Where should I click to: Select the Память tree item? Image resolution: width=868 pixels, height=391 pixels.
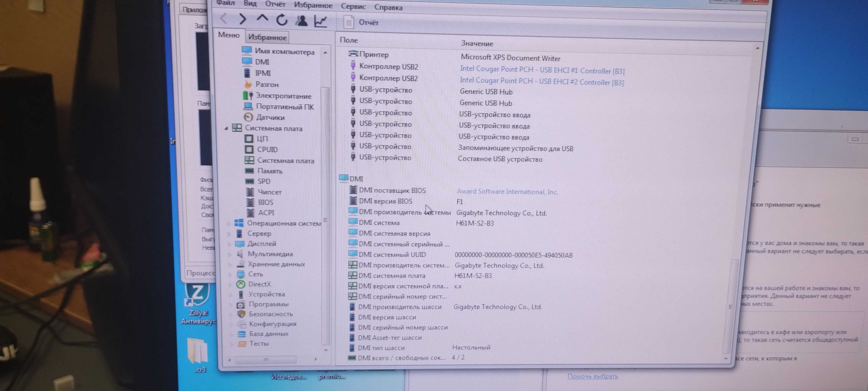(264, 171)
